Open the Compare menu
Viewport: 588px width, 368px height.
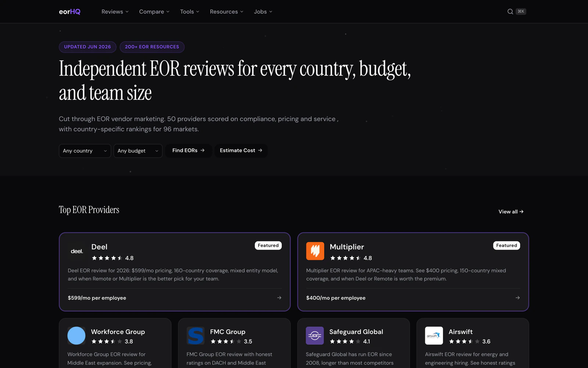[154, 12]
